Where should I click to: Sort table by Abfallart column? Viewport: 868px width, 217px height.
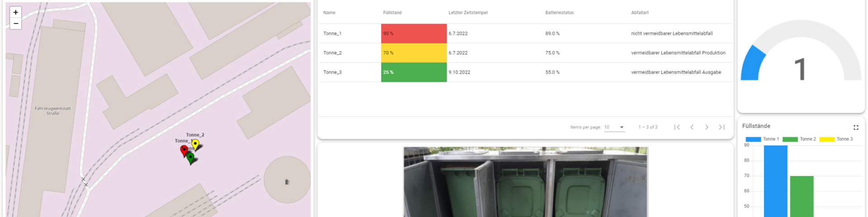pyautogui.click(x=640, y=13)
